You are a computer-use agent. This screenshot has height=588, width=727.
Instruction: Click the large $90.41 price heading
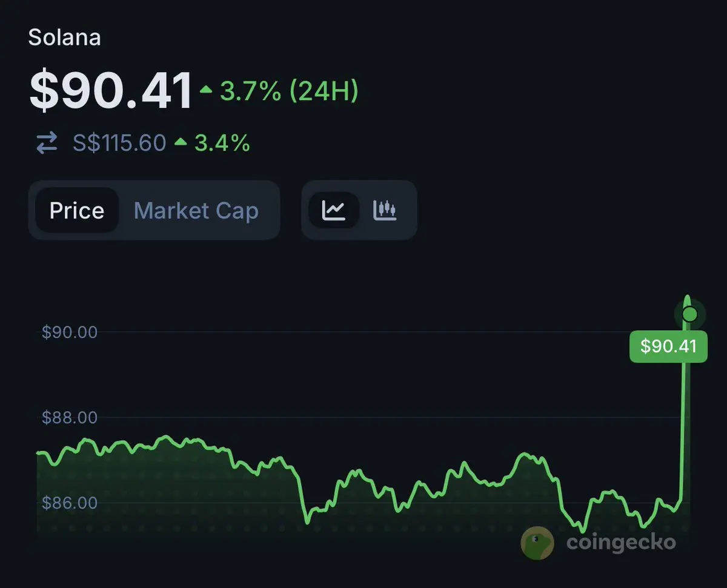click(110, 91)
